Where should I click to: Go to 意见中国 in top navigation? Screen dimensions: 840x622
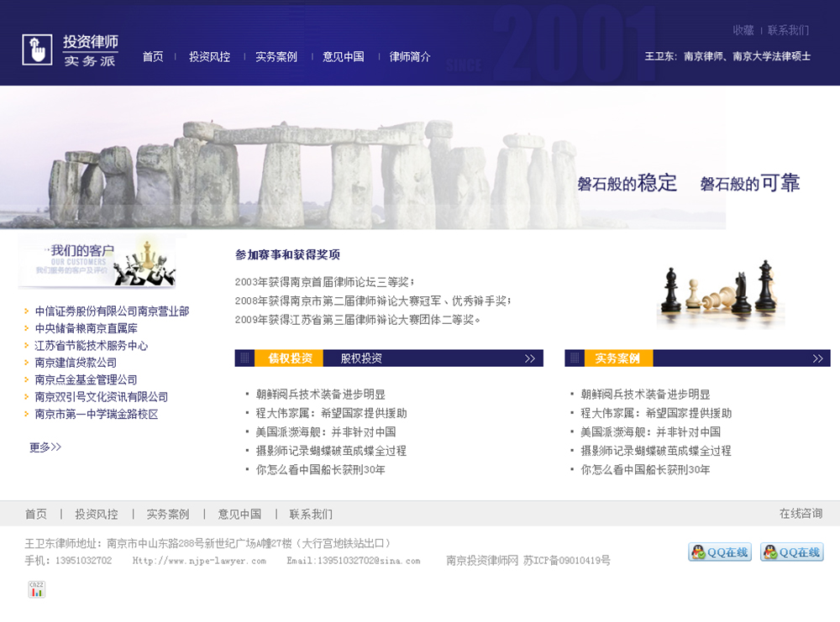tap(343, 57)
